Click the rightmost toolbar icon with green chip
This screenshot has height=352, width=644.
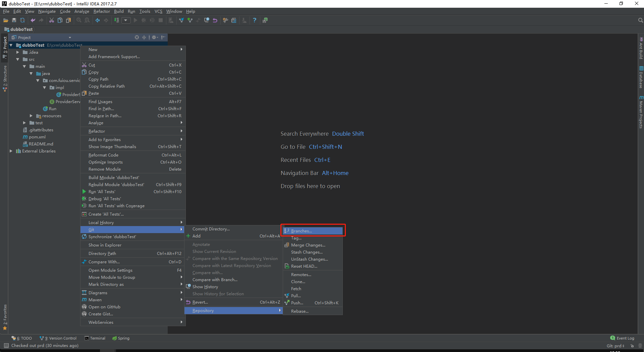265,20
